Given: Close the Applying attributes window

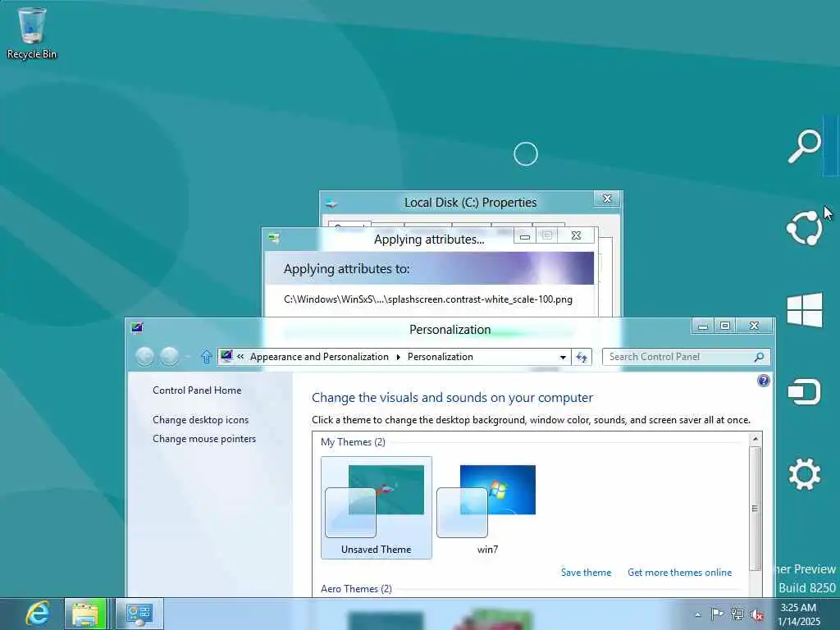Looking at the screenshot, I should pos(576,235).
